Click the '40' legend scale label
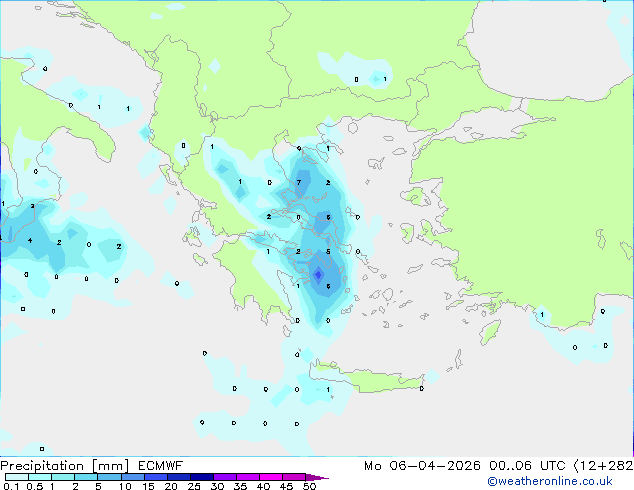This screenshot has width=634, height=490. 263,486
